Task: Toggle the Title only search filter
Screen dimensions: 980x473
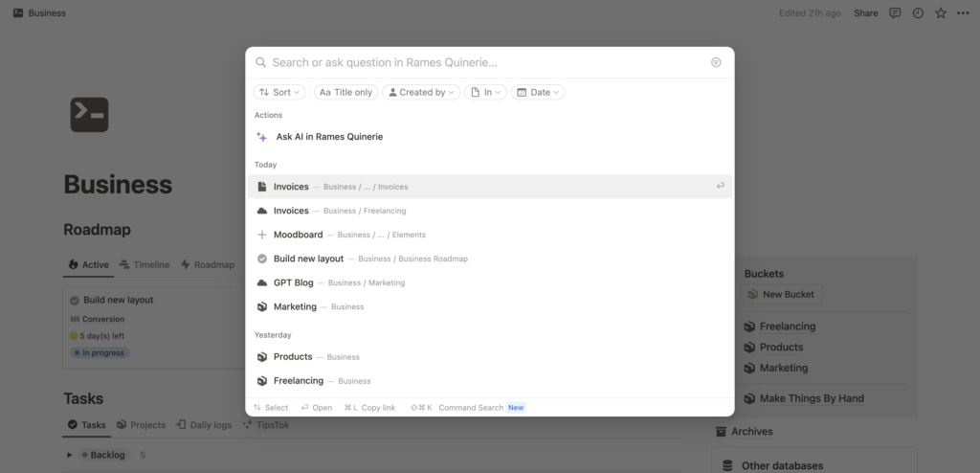Action: [x=345, y=92]
